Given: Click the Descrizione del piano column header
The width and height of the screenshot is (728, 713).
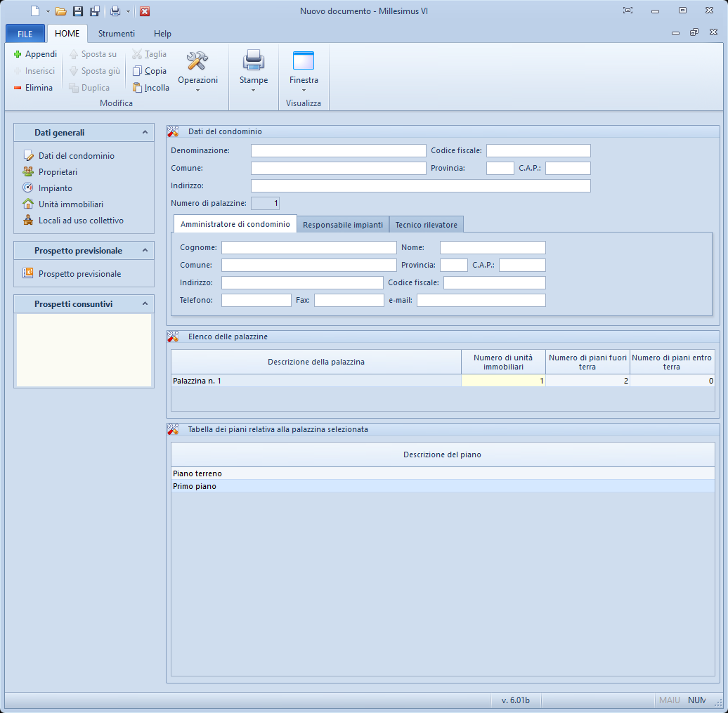Looking at the screenshot, I should point(443,455).
